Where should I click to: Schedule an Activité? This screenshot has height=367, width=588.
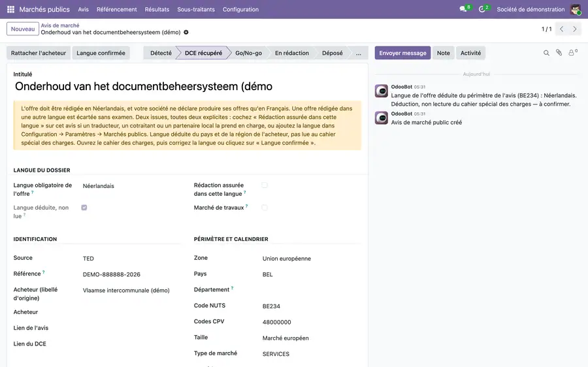coord(470,54)
